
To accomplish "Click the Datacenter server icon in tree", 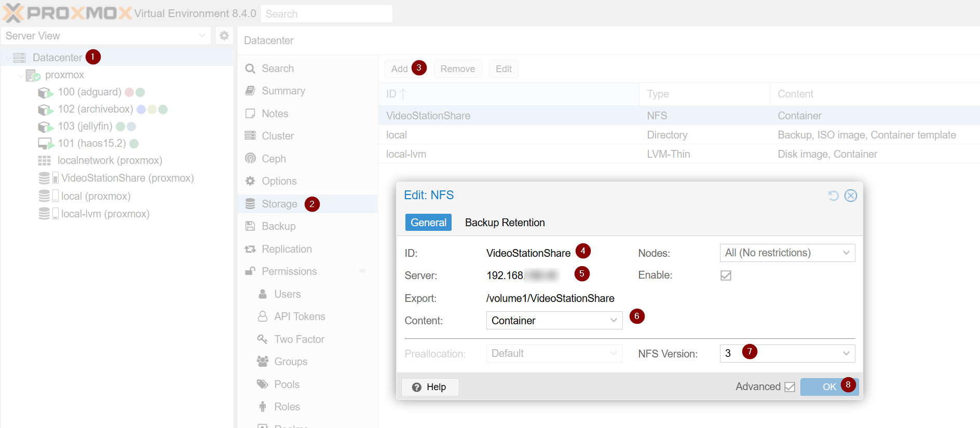I will pyautogui.click(x=20, y=58).
